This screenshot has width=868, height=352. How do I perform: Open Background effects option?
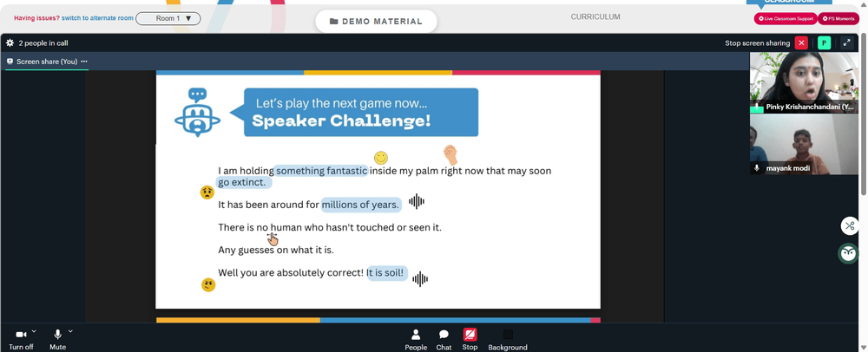coord(508,339)
